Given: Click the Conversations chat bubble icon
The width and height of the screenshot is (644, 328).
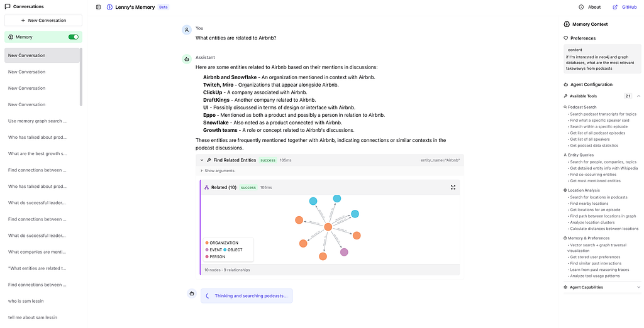Looking at the screenshot, I should tap(7, 7).
